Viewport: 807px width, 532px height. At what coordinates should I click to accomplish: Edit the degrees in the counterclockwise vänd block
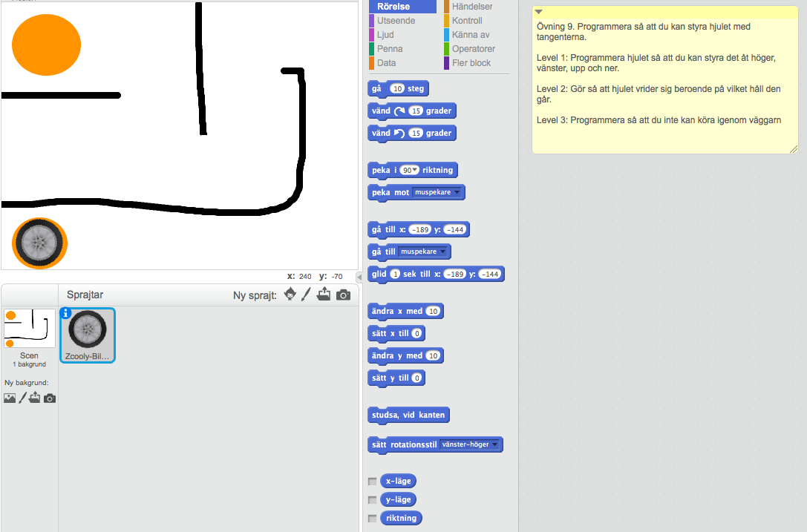coord(416,133)
